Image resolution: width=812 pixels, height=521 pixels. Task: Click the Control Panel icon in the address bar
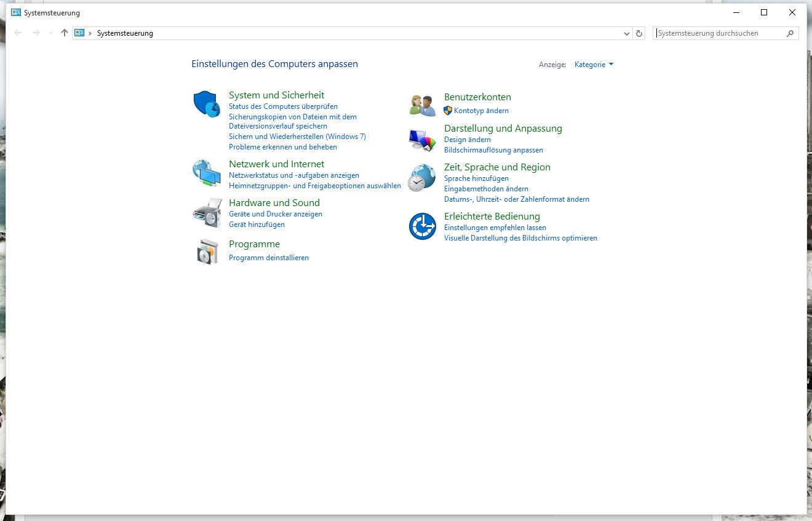point(79,33)
